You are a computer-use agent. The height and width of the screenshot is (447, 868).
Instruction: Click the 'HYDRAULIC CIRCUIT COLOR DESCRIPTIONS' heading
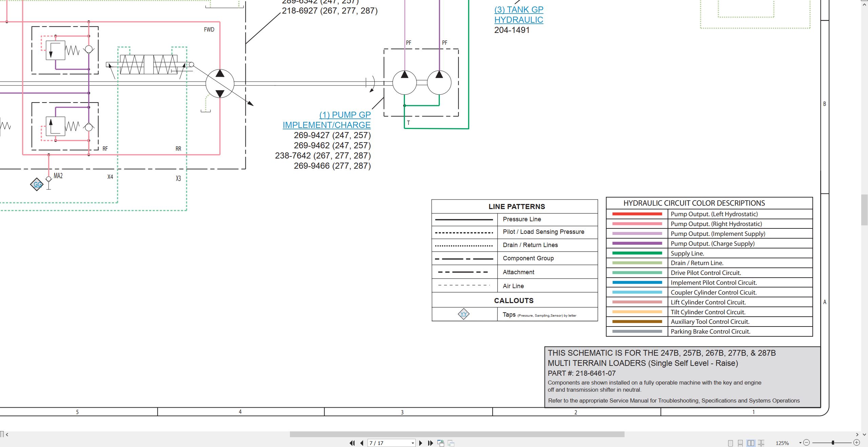click(694, 203)
